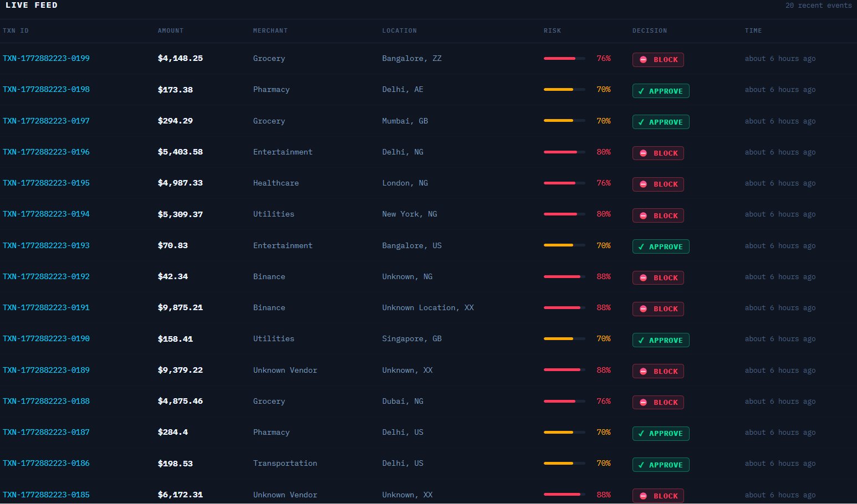
Task: Open transaction TXN-1772882223-0196
Action: (x=46, y=152)
